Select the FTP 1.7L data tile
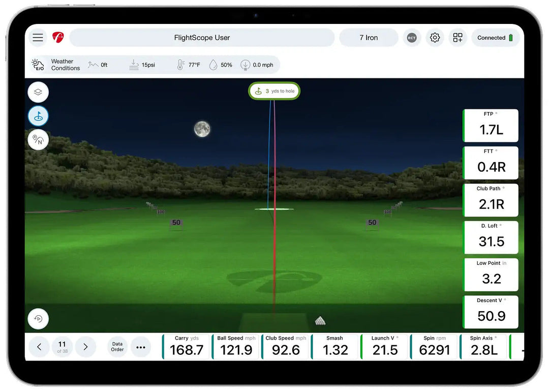This screenshot has height=392, width=549. (491, 126)
